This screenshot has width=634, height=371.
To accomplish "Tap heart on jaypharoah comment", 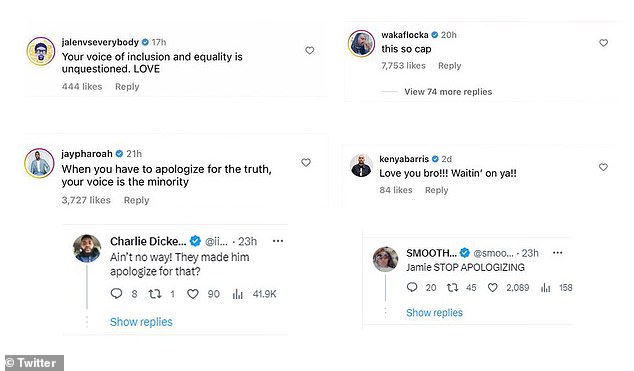I will [306, 162].
